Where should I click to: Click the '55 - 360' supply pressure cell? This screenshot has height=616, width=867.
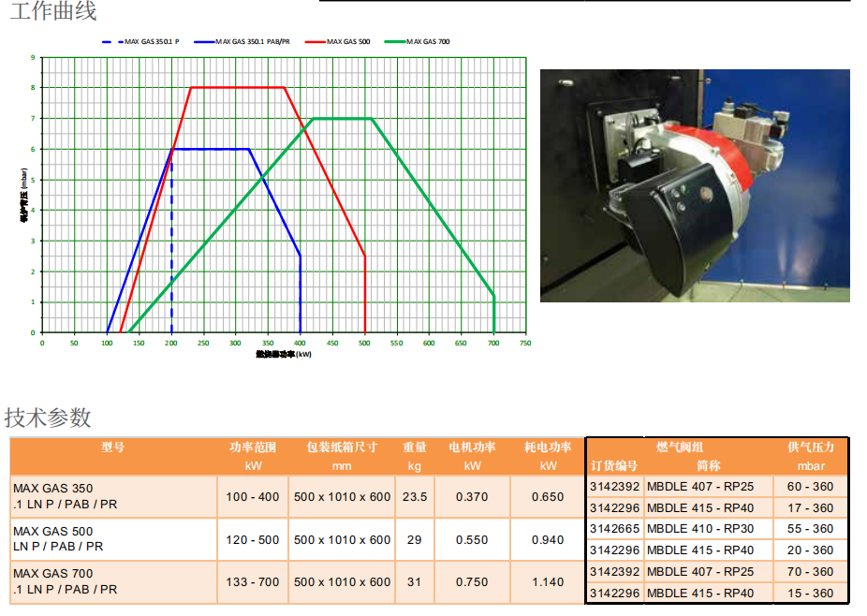click(x=811, y=529)
